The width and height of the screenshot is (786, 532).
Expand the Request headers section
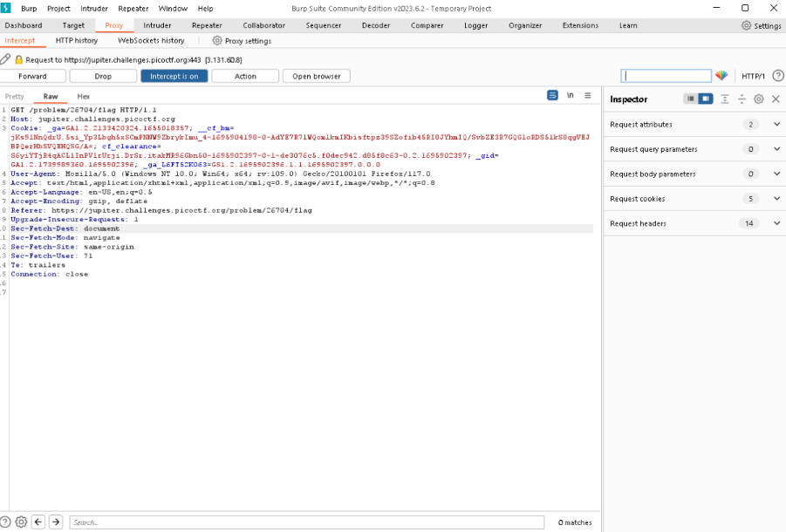[776, 223]
